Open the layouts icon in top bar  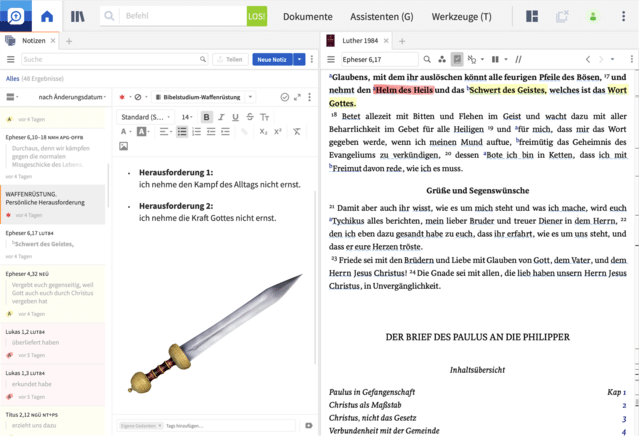[532, 16]
